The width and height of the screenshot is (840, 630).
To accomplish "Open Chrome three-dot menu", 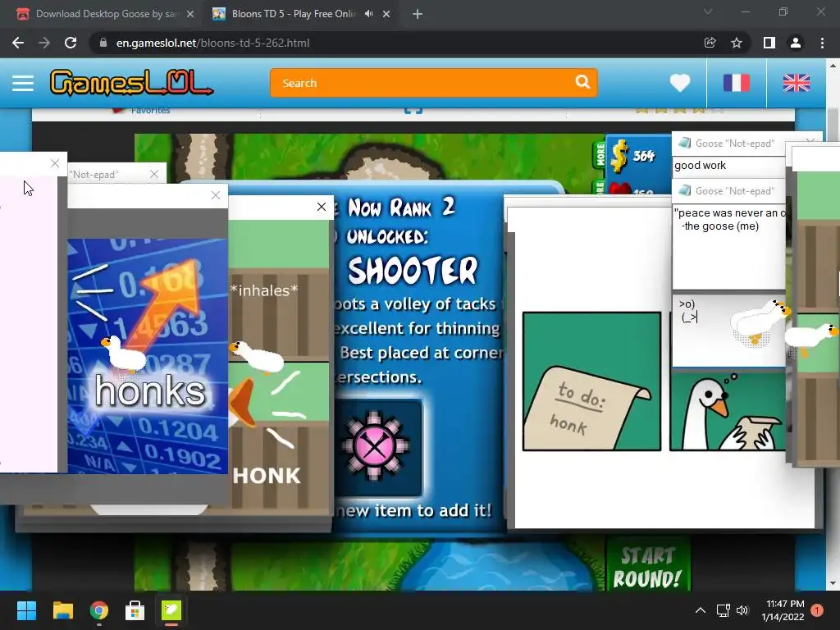I will coord(822,43).
